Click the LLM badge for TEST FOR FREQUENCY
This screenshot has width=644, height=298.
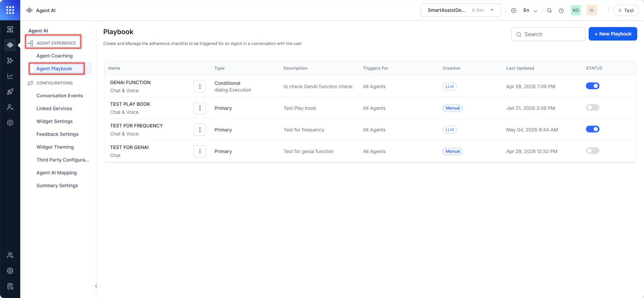(450, 130)
